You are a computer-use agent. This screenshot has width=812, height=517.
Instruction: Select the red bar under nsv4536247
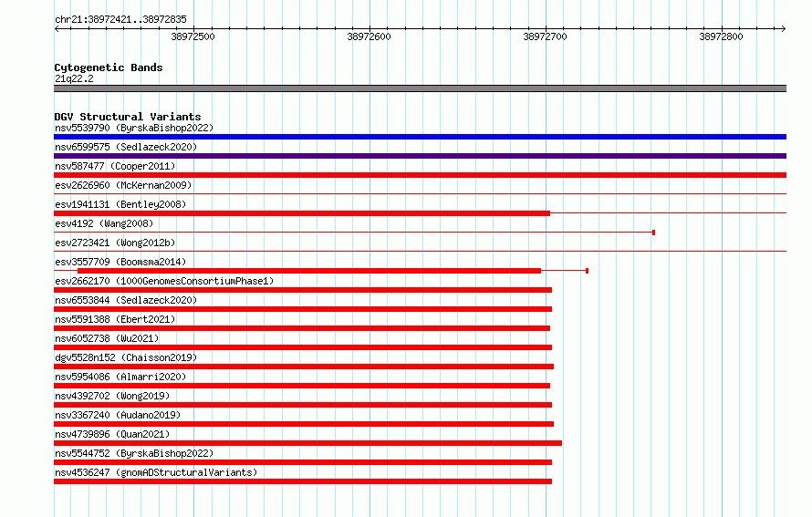tap(303, 481)
